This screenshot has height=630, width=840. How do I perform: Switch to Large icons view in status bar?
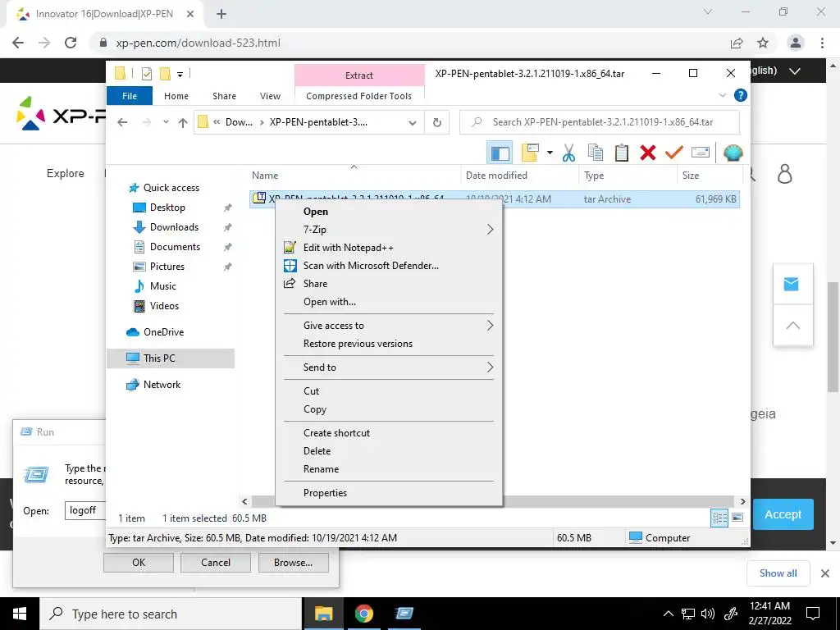point(737,518)
